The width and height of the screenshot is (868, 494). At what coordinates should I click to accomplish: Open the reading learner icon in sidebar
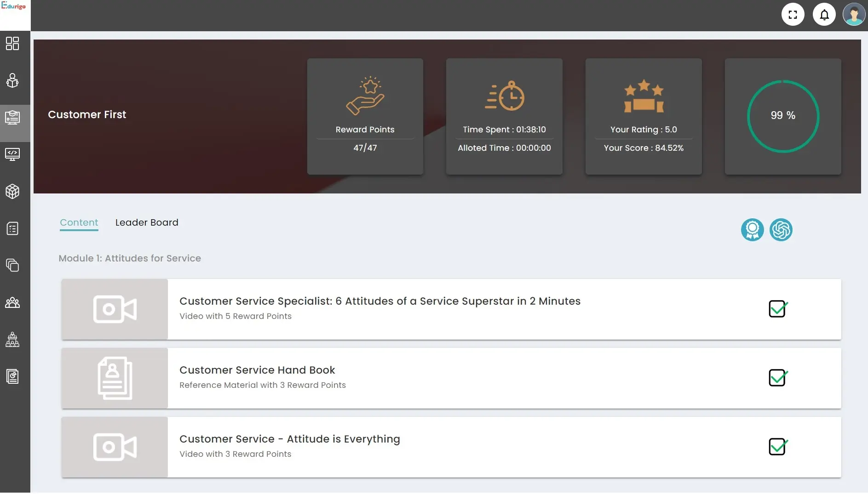click(x=12, y=80)
